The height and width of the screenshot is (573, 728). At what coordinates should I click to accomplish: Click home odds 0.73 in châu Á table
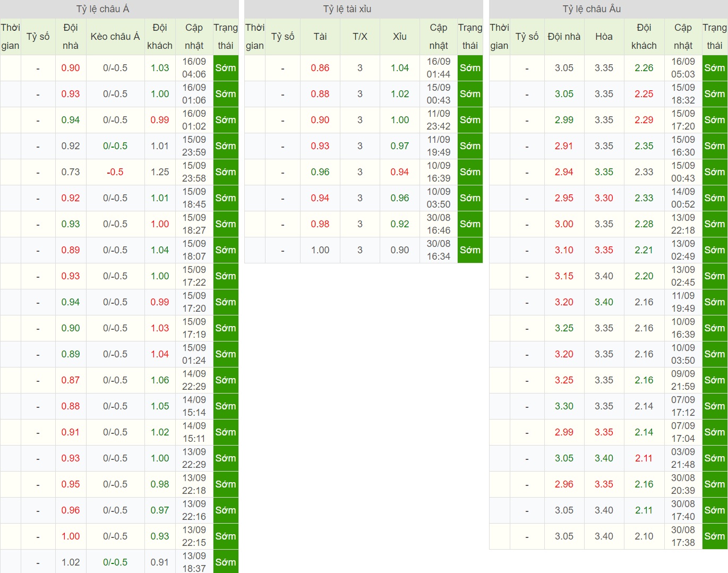(x=71, y=172)
